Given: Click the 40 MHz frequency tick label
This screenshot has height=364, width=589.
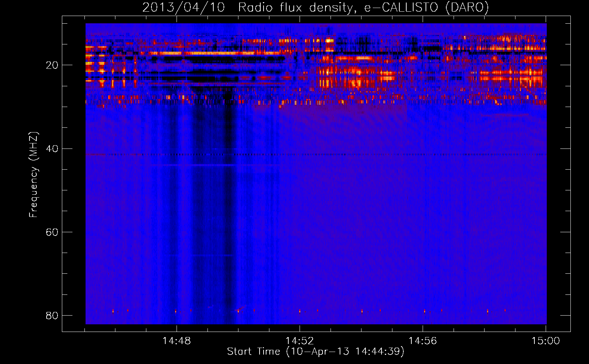Looking at the screenshot, I should click(x=52, y=149).
